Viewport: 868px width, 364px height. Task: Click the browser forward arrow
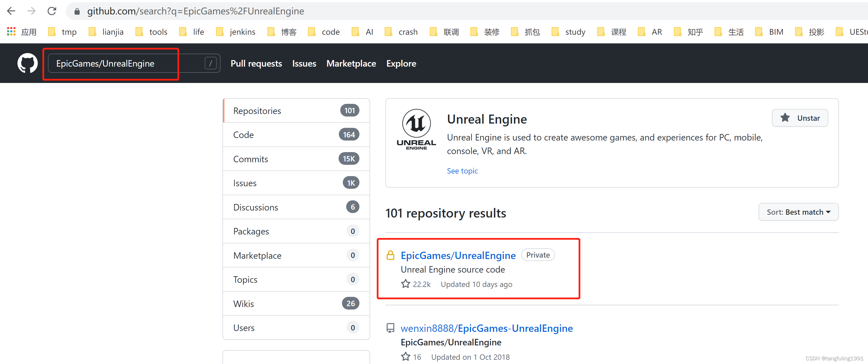(x=31, y=11)
